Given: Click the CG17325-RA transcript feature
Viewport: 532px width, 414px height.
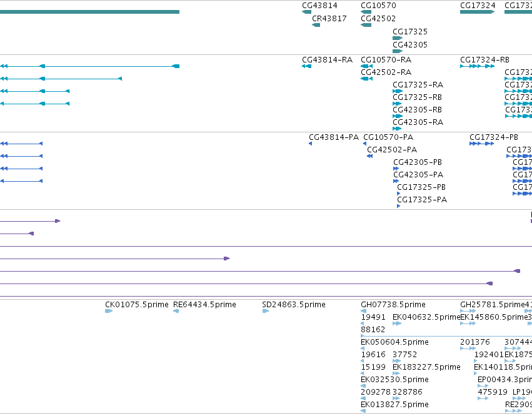Looking at the screenshot, I should pos(398,91).
